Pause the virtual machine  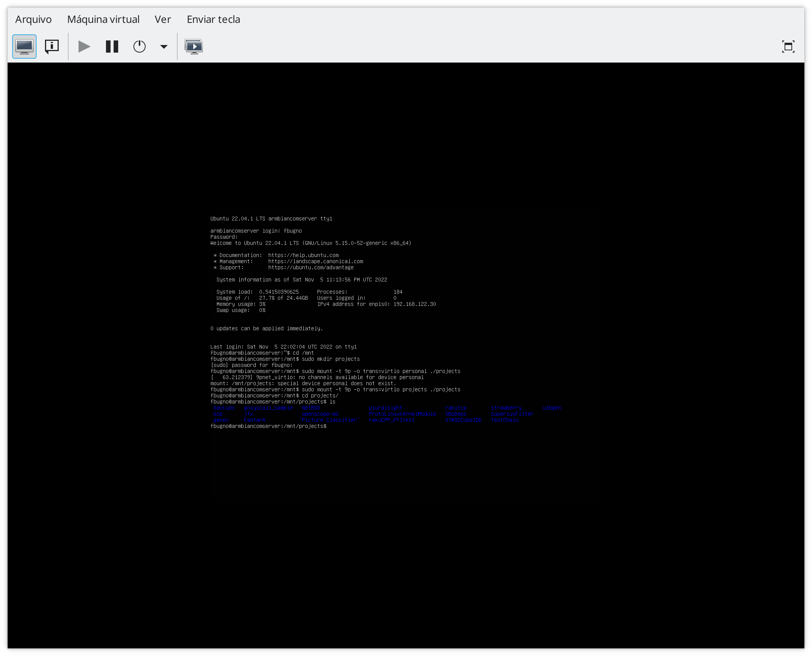pyautogui.click(x=112, y=47)
